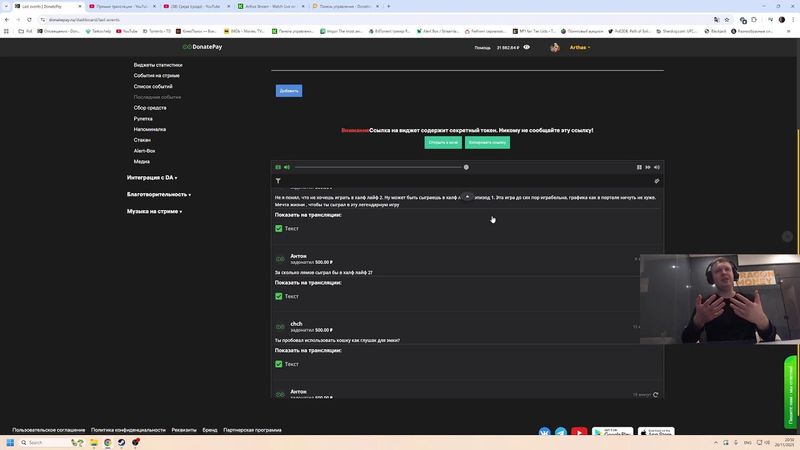Toggle balance visibility with the eye icon
800x450 pixels.
[x=526, y=47]
